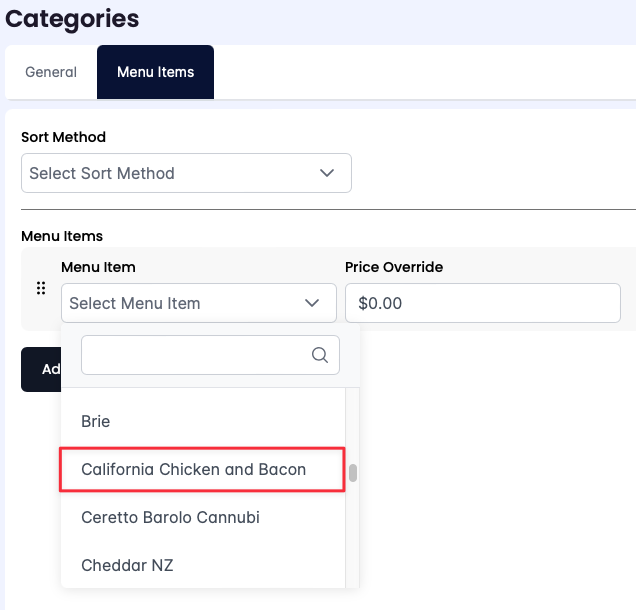Click the chevron arrow on Sort Method

327,173
